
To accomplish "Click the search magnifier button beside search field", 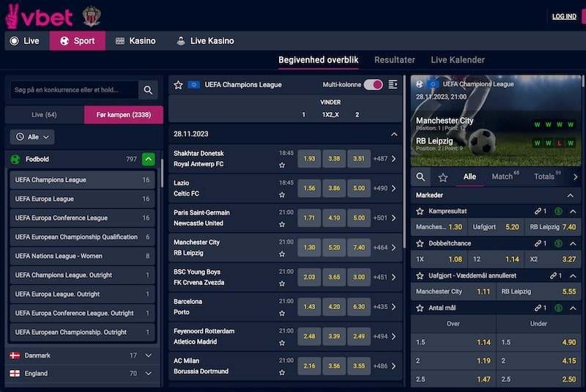I will click(148, 90).
